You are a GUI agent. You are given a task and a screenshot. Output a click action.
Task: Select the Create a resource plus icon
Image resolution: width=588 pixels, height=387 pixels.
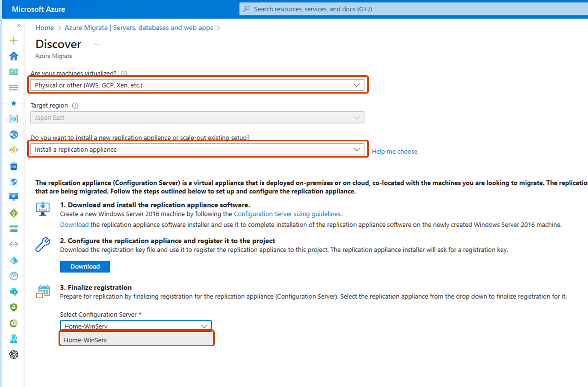13,40
